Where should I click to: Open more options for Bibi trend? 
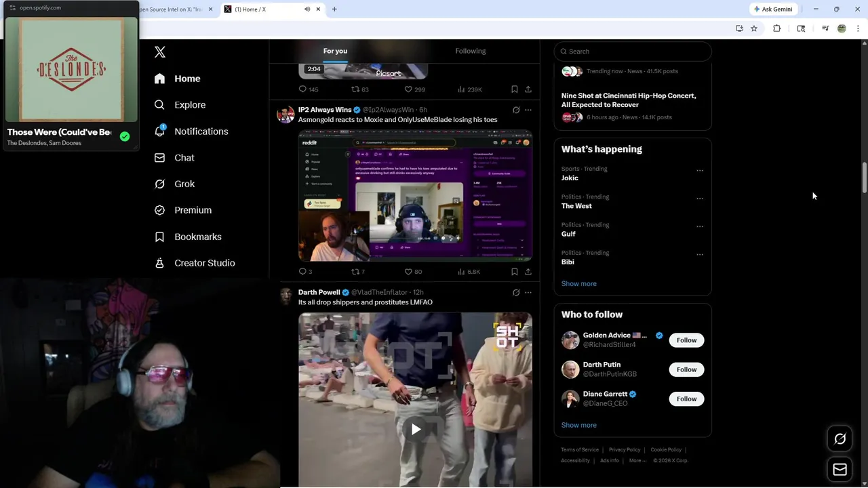point(700,255)
